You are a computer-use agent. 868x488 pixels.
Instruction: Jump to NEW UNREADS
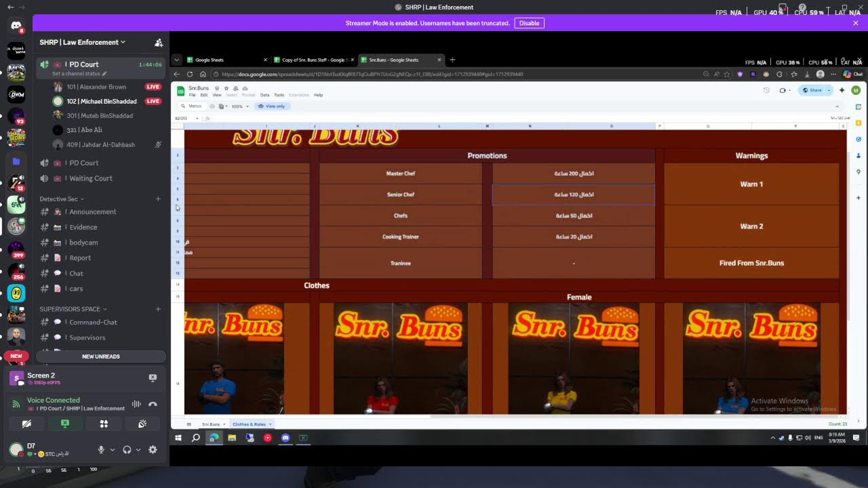coord(101,357)
